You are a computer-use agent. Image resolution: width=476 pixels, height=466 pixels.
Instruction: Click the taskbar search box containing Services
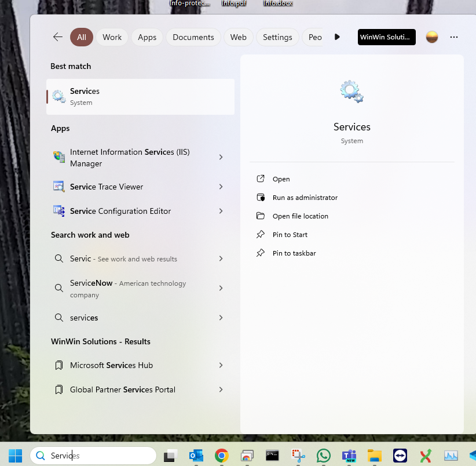coord(93,456)
